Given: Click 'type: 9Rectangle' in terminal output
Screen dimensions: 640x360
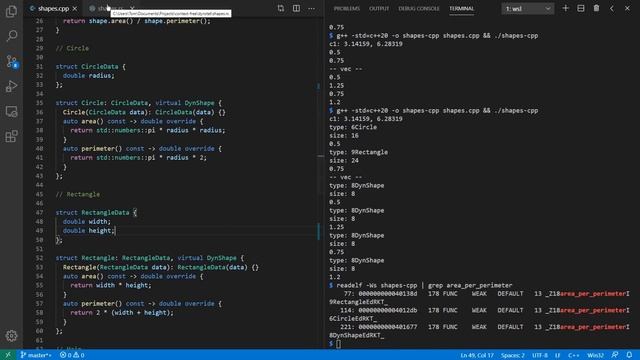Looking at the screenshot, I should [x=358, y=152].
